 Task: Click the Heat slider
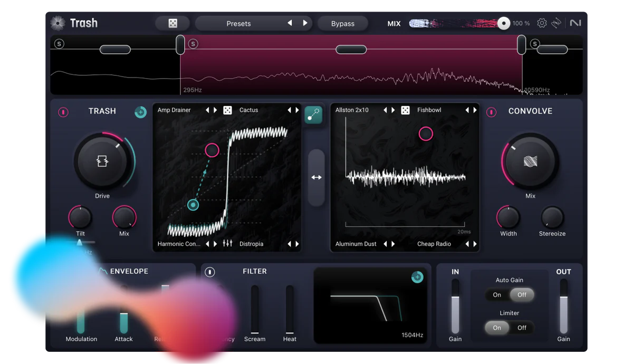pos(290,310)
